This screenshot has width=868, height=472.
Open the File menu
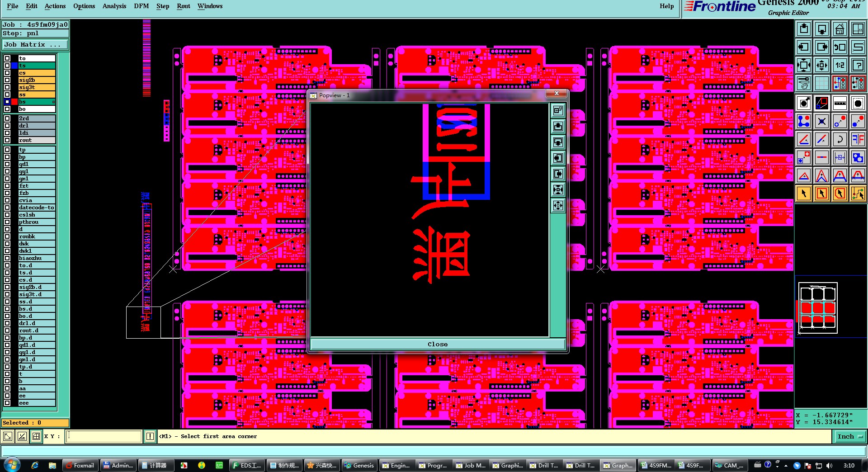pos(13,6)
